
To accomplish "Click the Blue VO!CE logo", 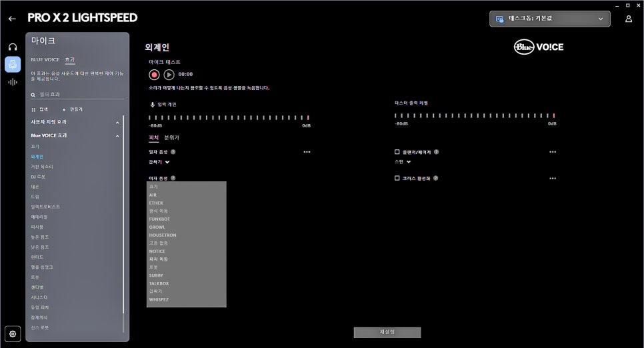I will click(x=539, y=47).
